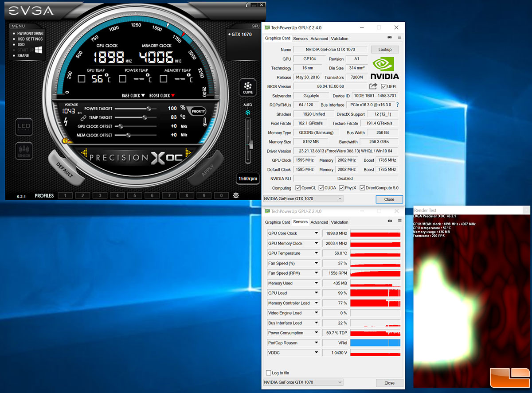Viewport: 532px width, 393px height.
Task: Click left yellow arrows beside Precision logo
Action: click(x=85, y=153)
